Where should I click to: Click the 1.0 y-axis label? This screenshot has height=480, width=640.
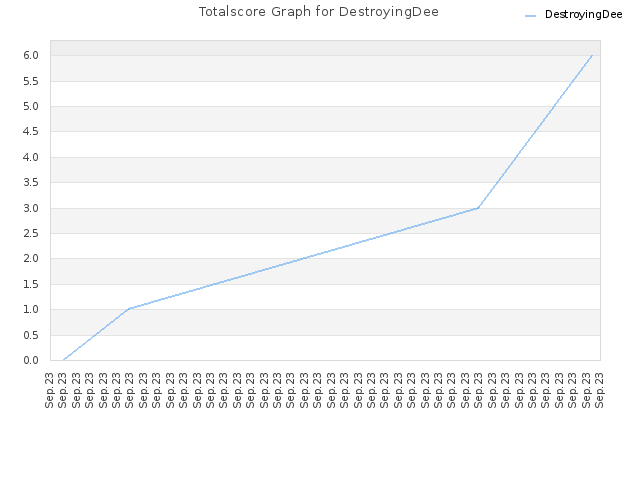tap(31, 309)
